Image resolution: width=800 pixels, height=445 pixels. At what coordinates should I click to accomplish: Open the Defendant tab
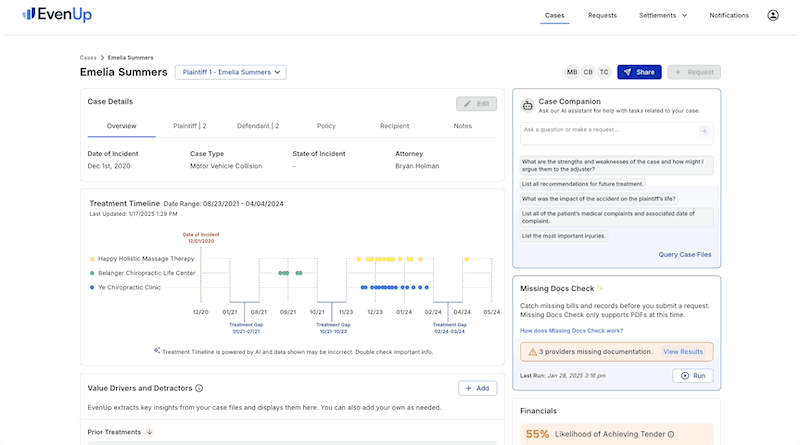click(258, 126)
